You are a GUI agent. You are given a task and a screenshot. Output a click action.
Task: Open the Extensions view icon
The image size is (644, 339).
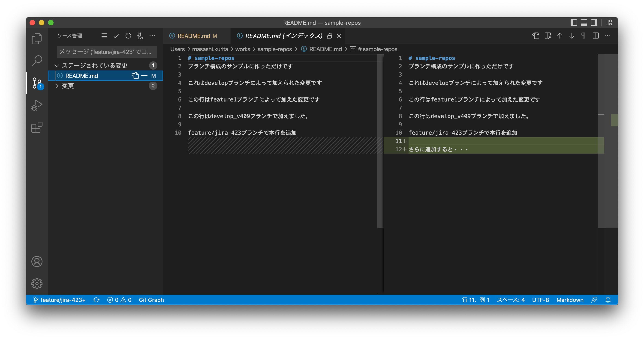[x=37, y=127]
